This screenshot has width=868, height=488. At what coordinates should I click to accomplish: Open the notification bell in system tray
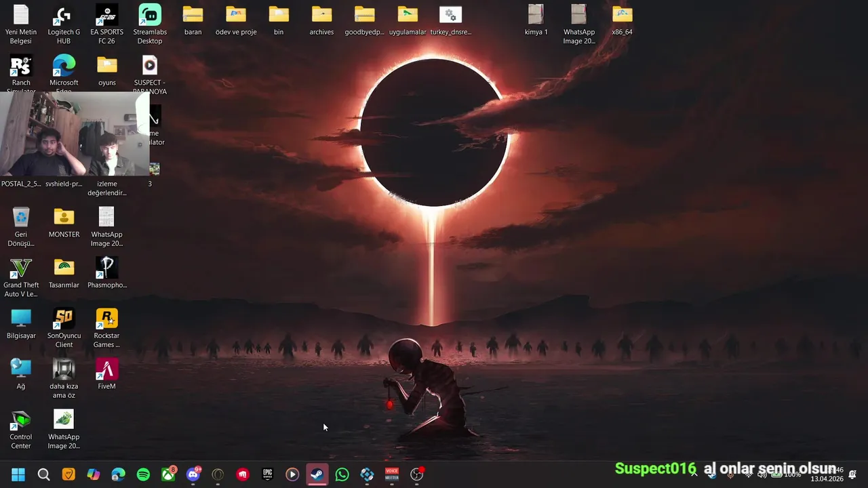(852, 474)
